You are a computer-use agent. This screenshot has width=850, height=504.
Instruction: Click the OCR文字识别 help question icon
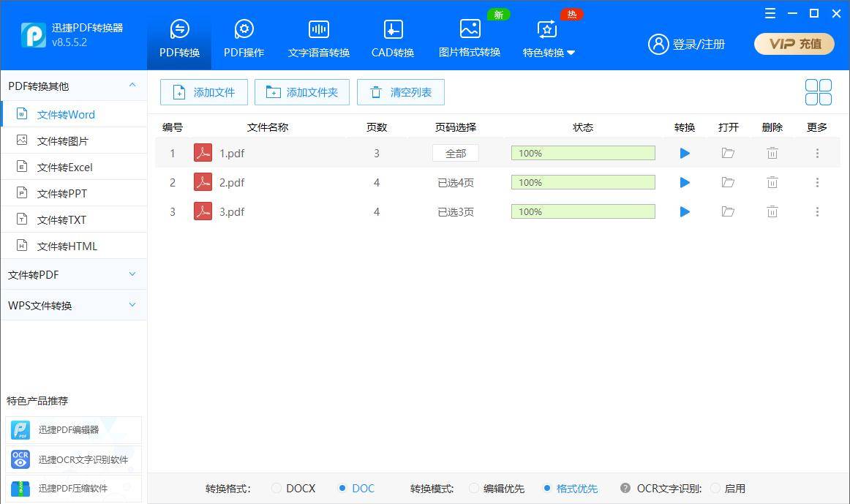tap(625, 489)
